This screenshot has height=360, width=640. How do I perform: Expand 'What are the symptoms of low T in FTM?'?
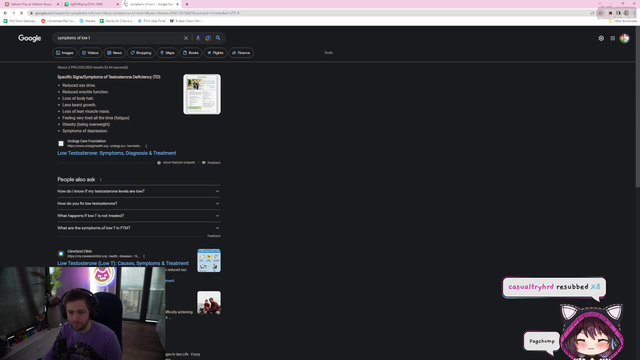tap(139, 228)
